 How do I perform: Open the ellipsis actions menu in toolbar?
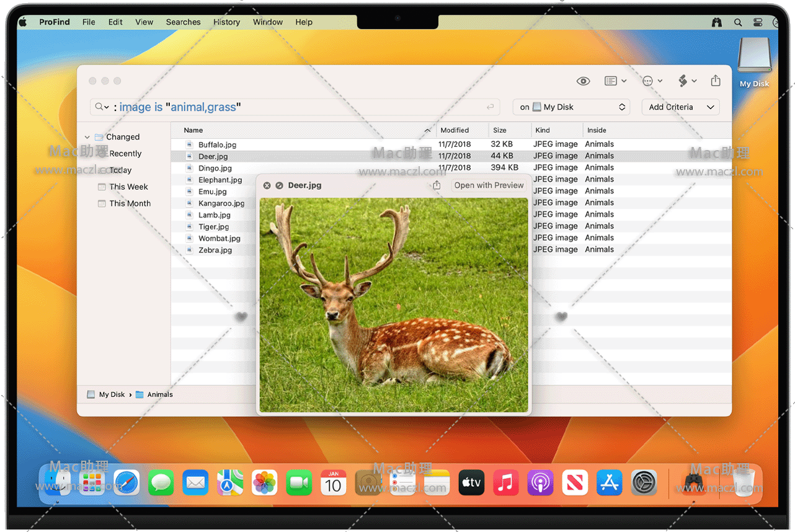coord(652,81)
